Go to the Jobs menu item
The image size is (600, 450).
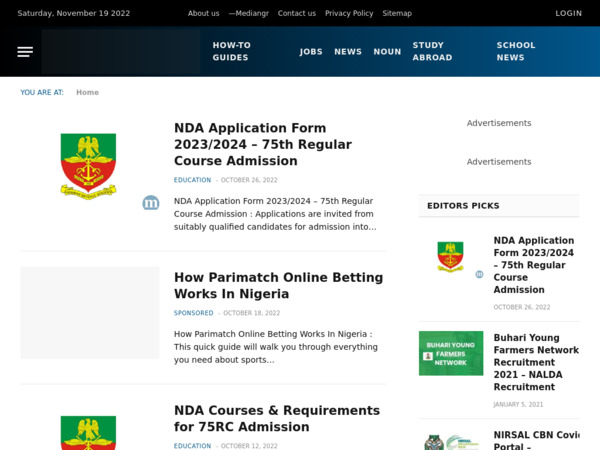(311, 52)
